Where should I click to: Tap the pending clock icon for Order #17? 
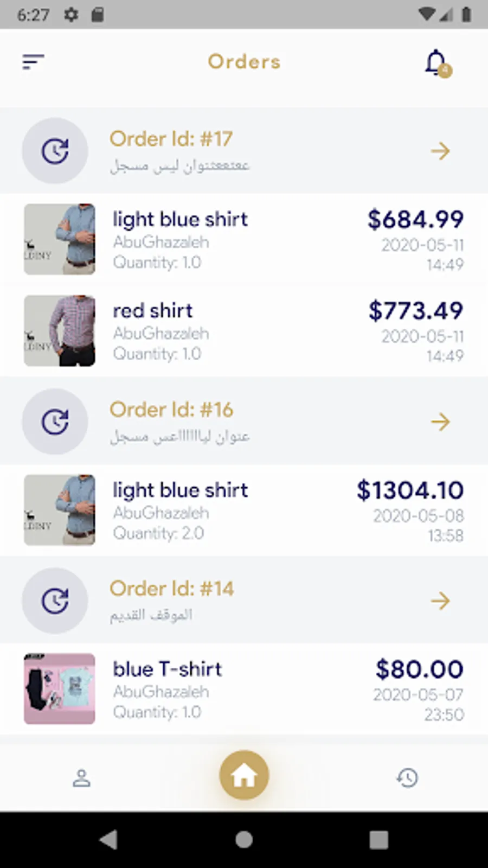[55, 151]
